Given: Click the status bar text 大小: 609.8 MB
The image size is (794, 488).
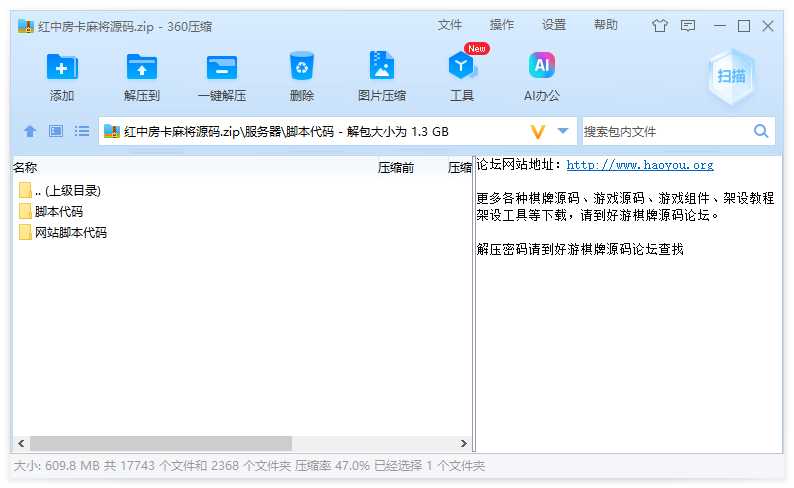Looking at the screenshot, I should (x=57, y=466).
